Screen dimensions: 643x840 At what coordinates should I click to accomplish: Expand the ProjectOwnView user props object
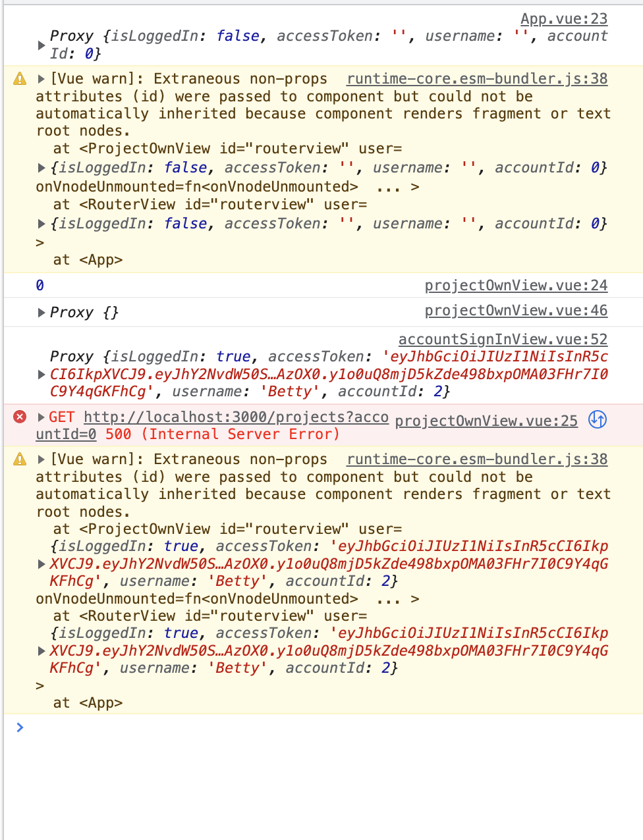tap(42, 167)
